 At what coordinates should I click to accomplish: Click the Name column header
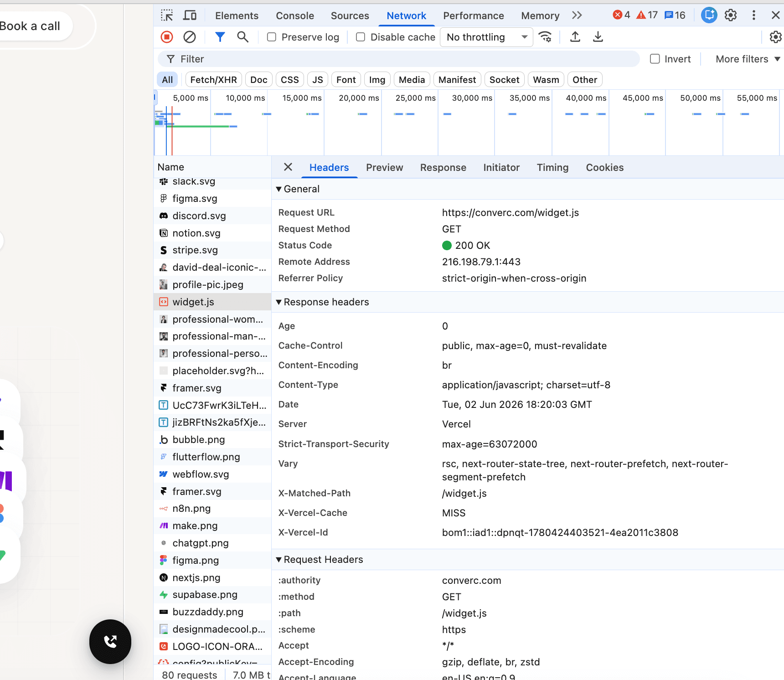tap(212, 167)
